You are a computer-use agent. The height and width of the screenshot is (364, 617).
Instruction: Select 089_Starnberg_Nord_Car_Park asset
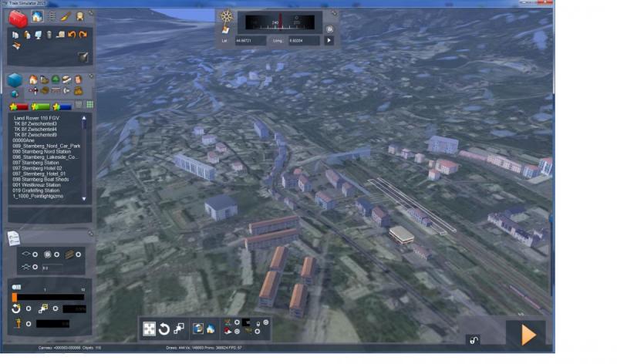pos(46,146)
